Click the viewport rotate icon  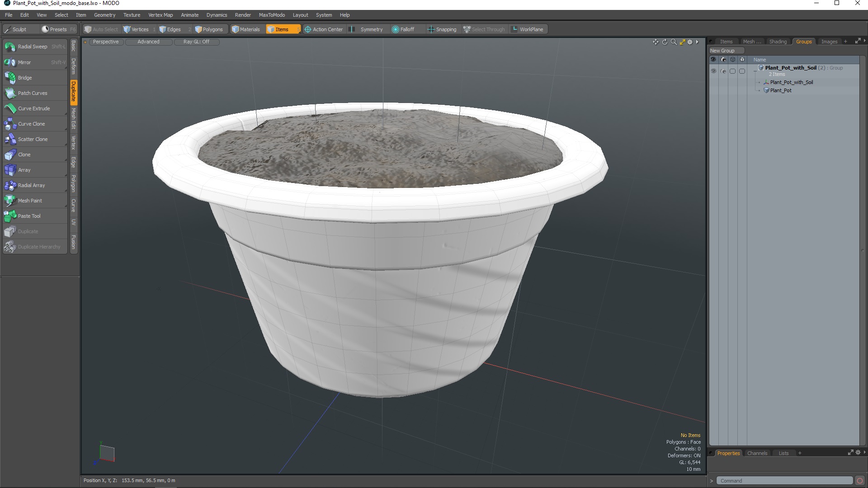point(665,42)
